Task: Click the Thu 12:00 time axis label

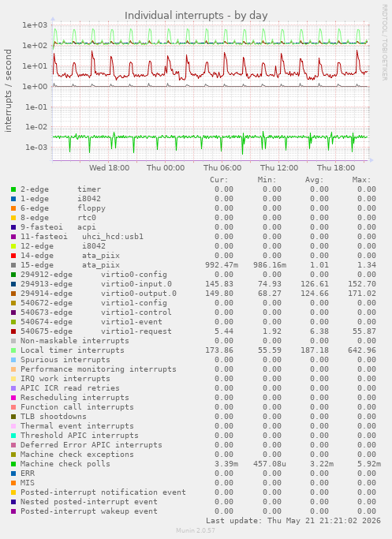Action: click(x=279, y=168)
